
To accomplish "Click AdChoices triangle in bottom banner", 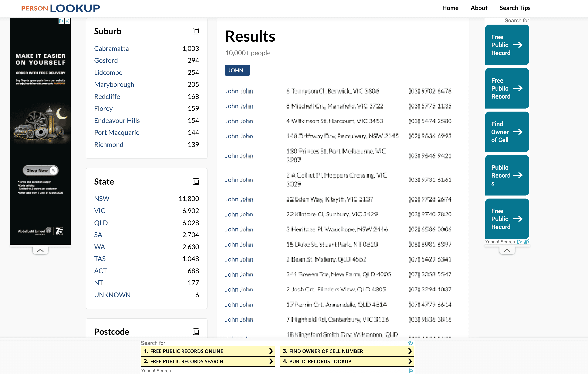I will pyautogui.click(x=411, y=371).
